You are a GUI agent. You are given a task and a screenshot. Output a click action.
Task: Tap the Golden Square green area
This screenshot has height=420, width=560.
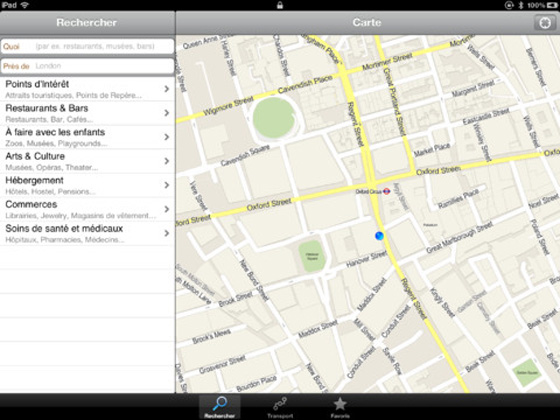(528, 373)
